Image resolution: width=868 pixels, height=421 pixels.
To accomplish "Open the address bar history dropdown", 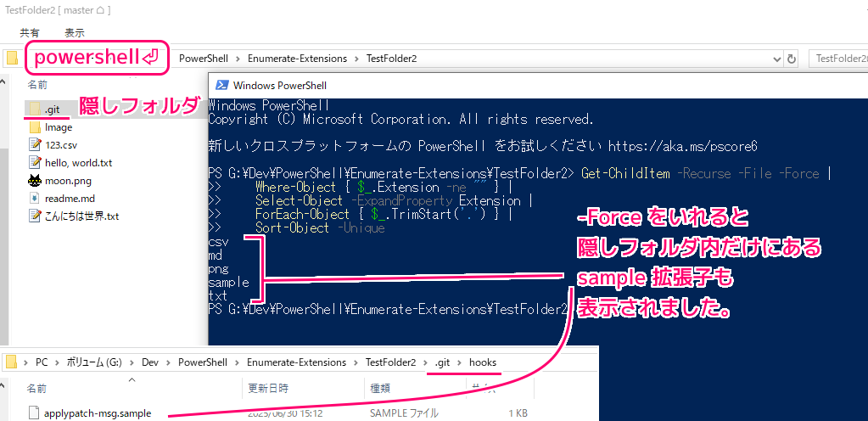I will (776, 59).
